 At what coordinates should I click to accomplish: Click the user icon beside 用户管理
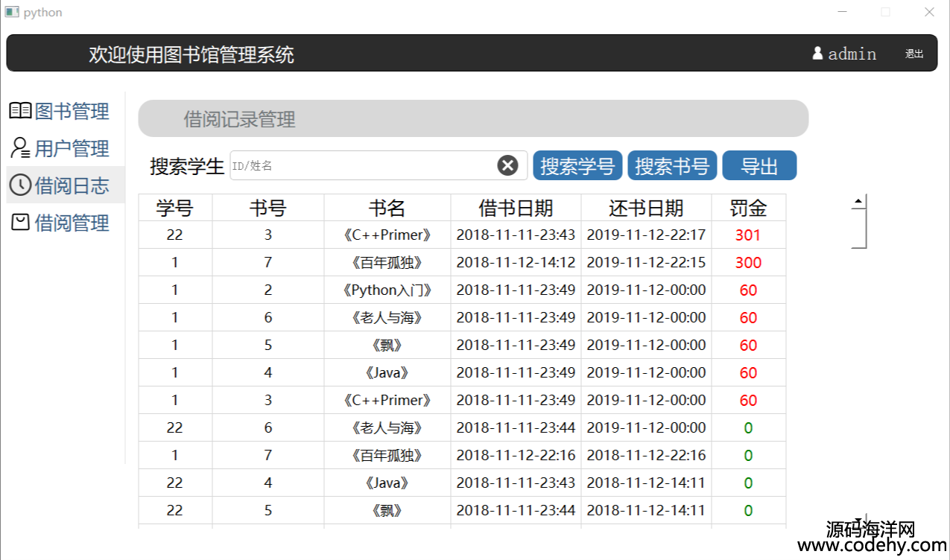click(20, 148)
